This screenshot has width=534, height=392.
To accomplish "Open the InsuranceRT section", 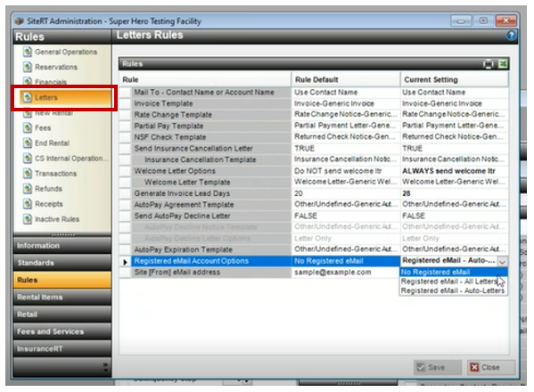I will tap(62, 348).
